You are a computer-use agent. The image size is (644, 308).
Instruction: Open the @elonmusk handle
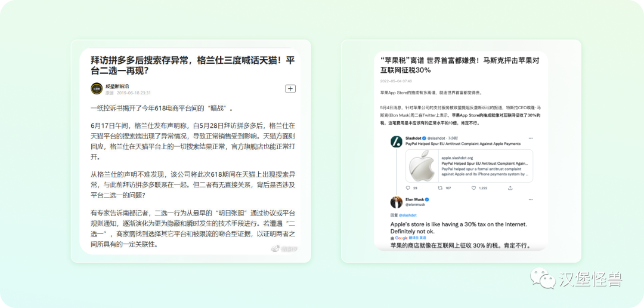click(415, 204)
